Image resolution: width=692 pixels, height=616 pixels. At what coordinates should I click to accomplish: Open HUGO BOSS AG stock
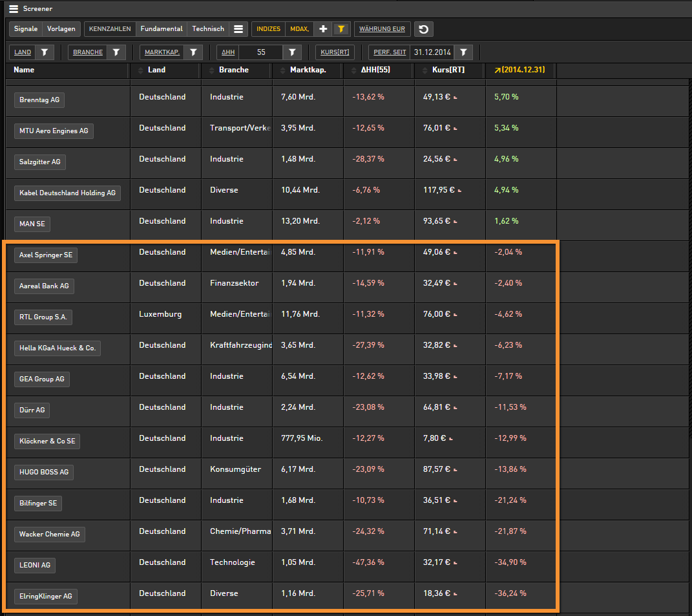click(44, 472)
